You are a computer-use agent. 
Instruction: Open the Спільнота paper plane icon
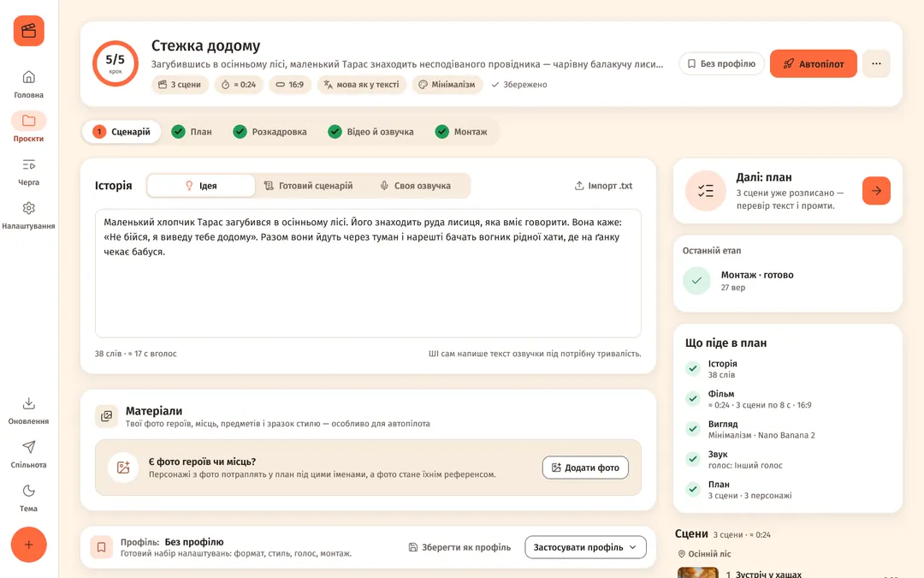point(28,447)
